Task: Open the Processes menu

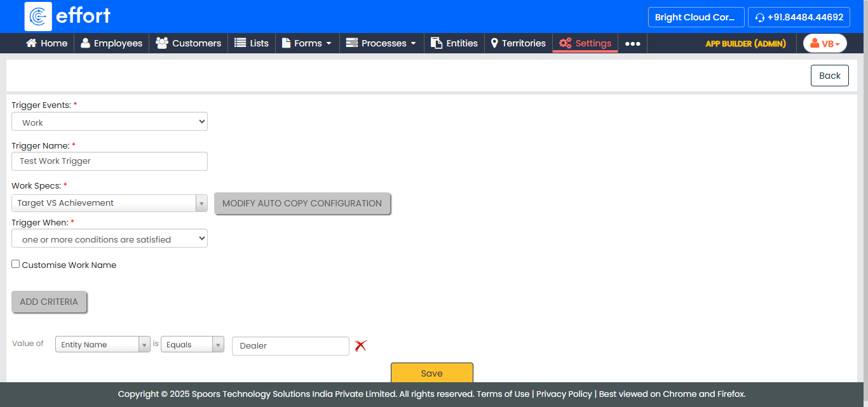Action: [x=381, y=43]
